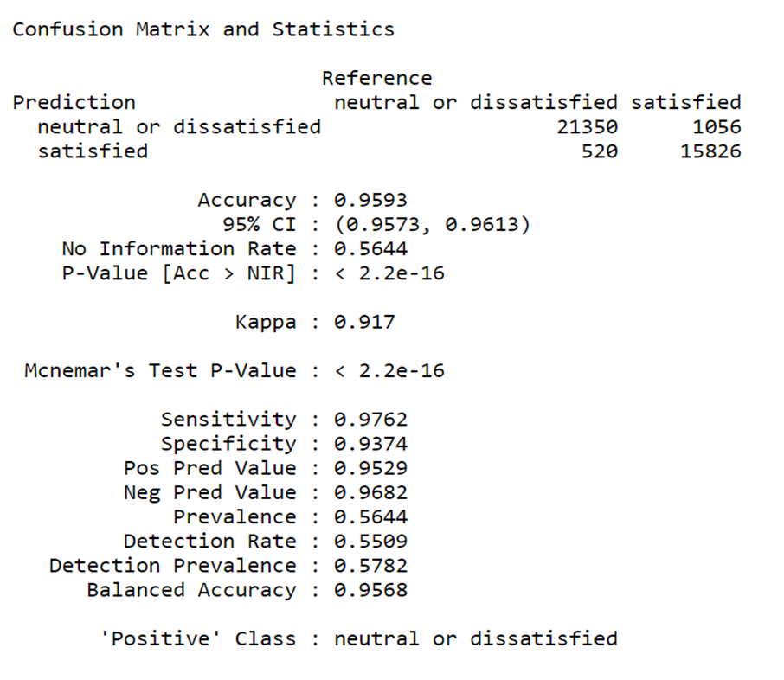Click the "Mcnemar's Test P-Value" label

[x=160, y=371]
